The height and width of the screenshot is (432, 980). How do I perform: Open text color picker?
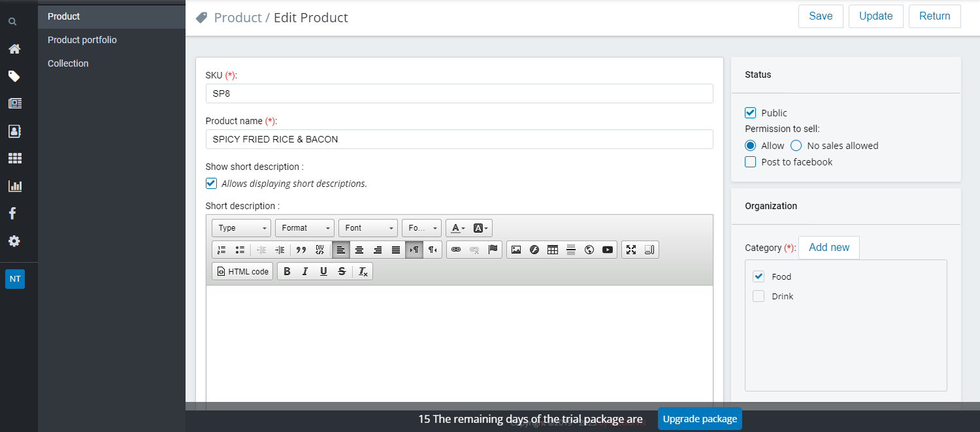pyautogui.click(x=457, y=228)
